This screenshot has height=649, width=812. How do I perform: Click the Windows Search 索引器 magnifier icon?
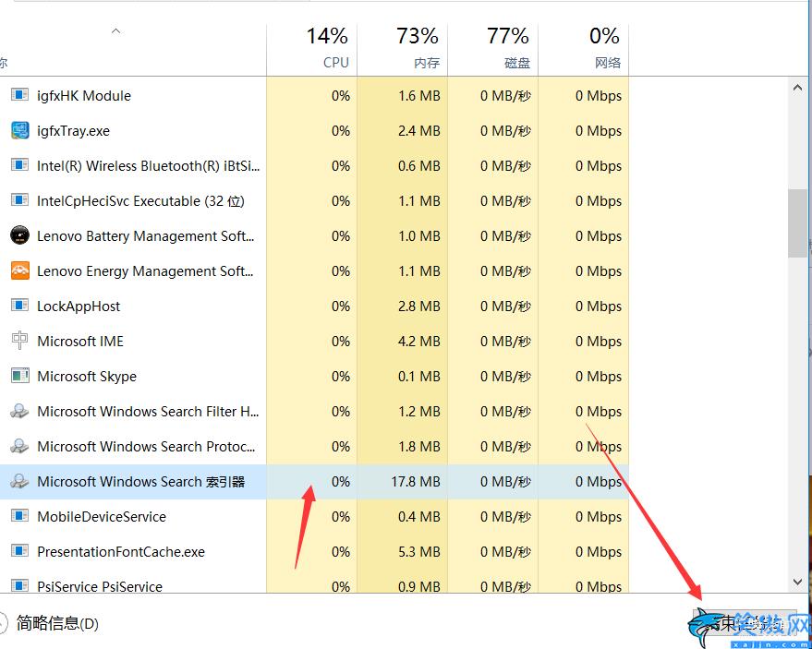coord(19,481)
